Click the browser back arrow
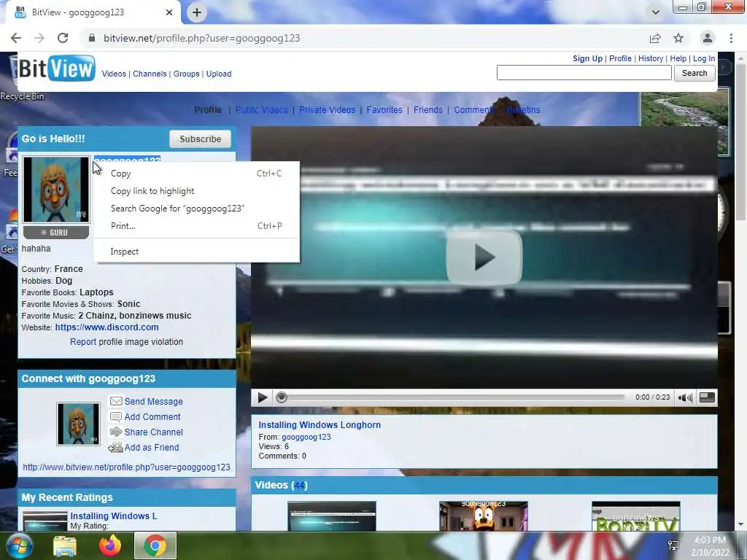Screen dimensions: 747x560 pyautogui.click(x=16, y=38)
